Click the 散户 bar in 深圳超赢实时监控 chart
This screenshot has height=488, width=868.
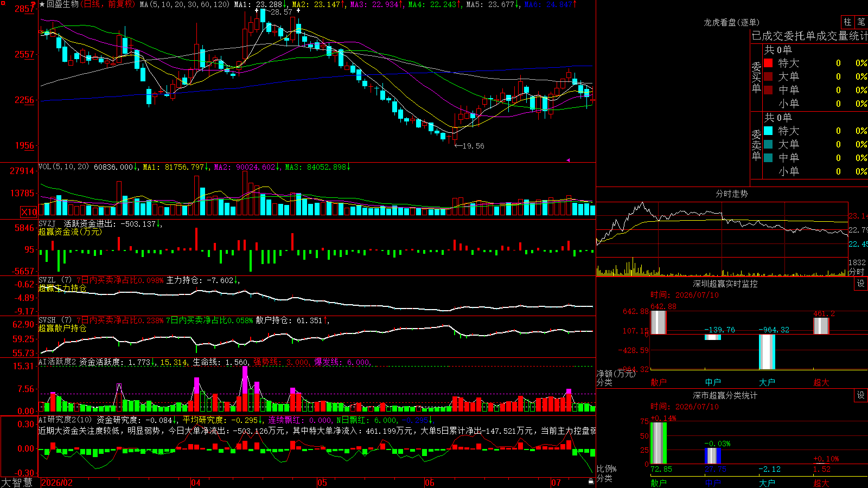pyautogui.click(x=658, y=322)
